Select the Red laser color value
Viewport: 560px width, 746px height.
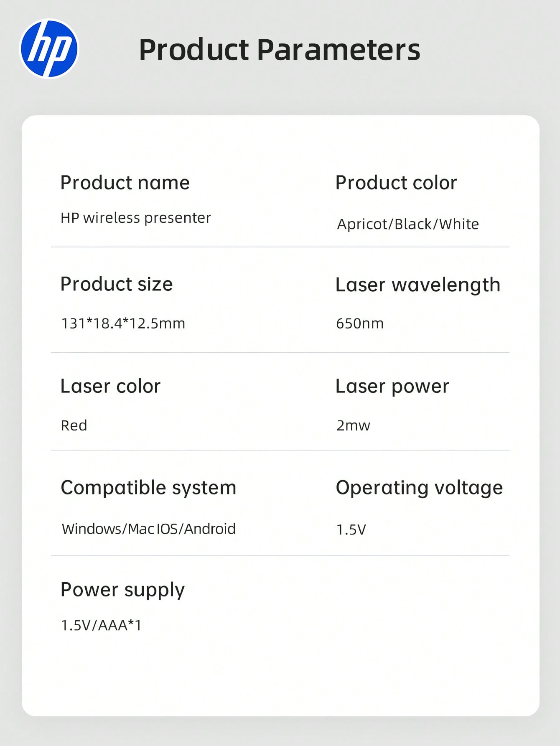click(x=74, y=425)
